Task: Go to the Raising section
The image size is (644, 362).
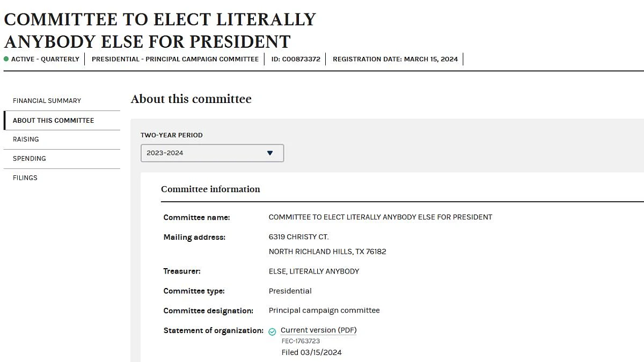Action: point(26,139)
